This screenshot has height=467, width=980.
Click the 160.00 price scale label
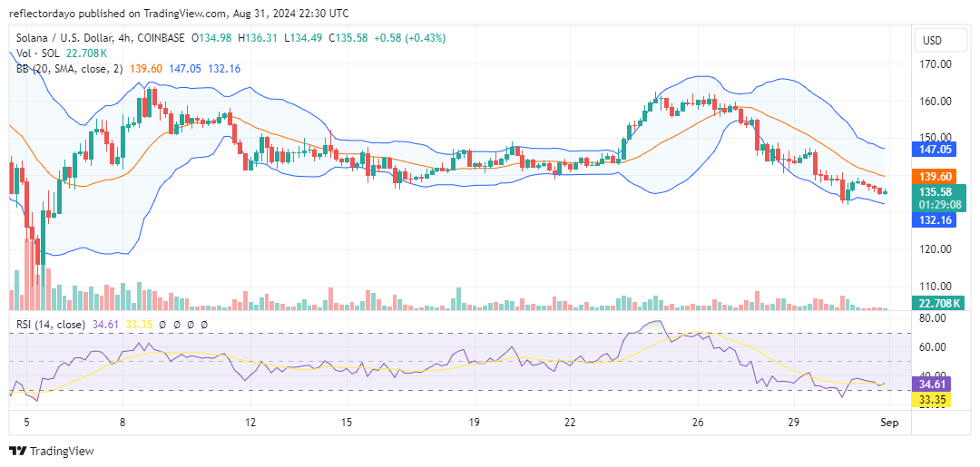(x=936, y=102)
